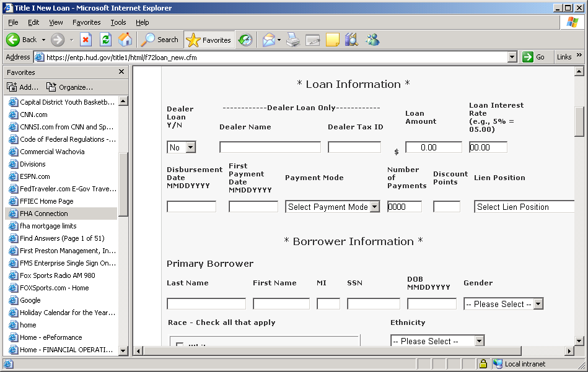Open the Ethnicity dropdown

(x=437, y=341)
